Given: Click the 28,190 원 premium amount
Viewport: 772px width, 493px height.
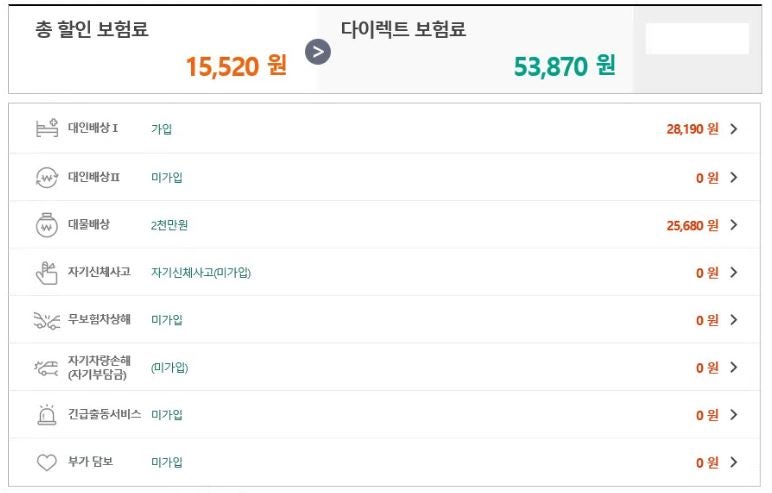Looking at the screenshot, I should click(692, 129).
